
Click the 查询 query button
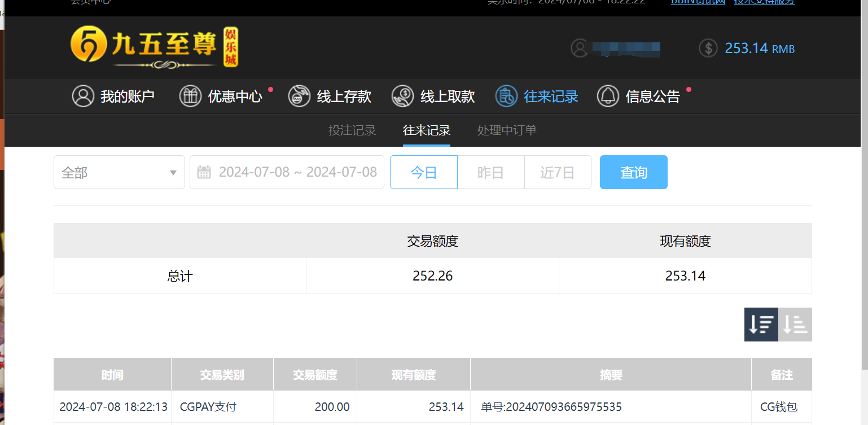(x=633, y=172)
